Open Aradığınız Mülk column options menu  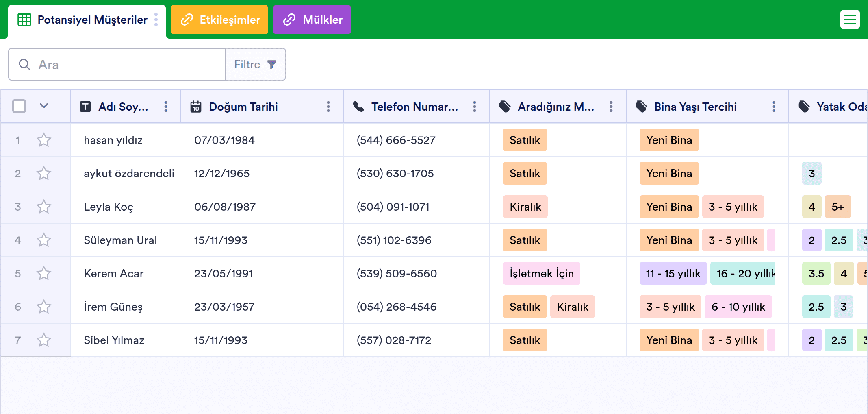611,107
